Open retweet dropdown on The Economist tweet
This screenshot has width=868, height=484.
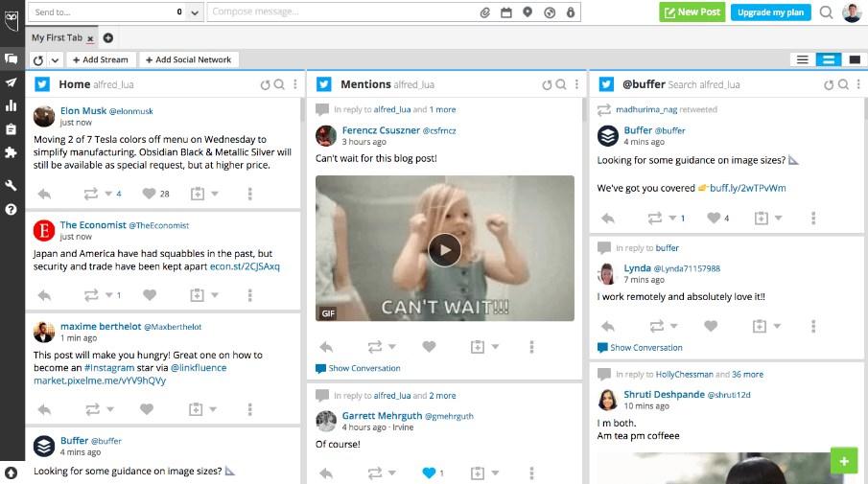pyautogui.click(x=109, y=295)
